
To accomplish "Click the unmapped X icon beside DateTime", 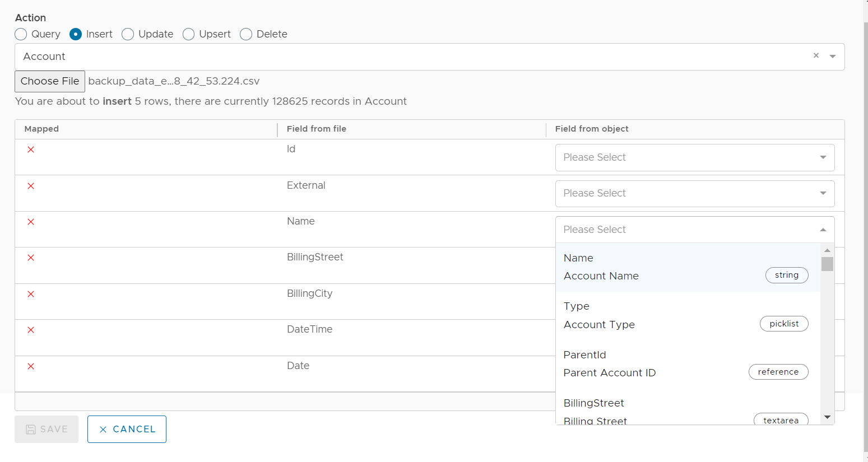I will coord(31,330).
